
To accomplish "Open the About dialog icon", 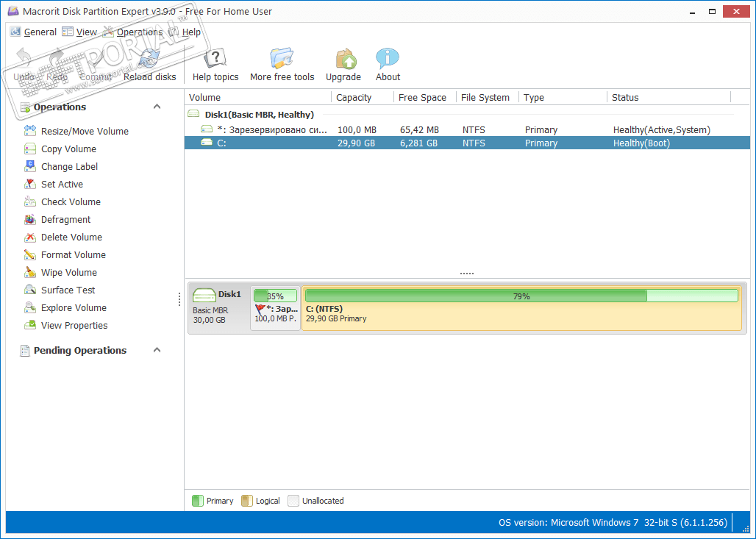I will tap(387, 59).
